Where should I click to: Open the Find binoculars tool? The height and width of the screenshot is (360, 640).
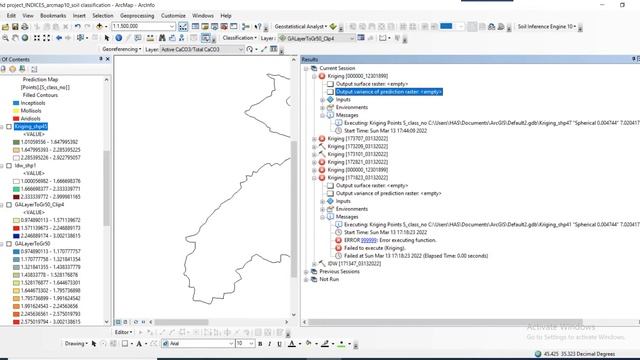point(162,38)
